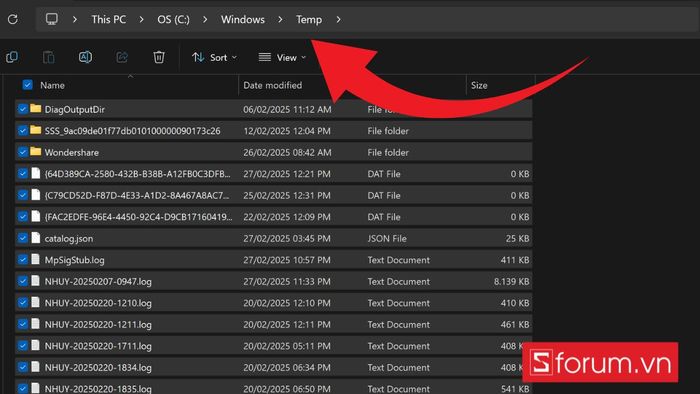This screenshot has height=394, width=700.
Task: Expand the chevron after This PC
Action: click(142, 19)
